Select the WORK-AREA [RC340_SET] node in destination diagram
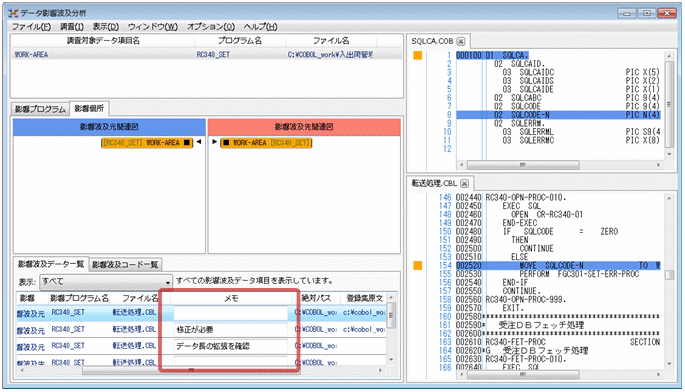This screenshot has height=392, width=685. coord(266,142)
